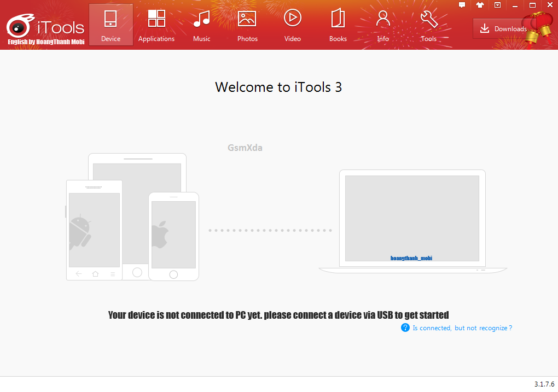Click the device not connected message
Image resolution: width=558 pixels, height=392 pixels.
point(278,315)
